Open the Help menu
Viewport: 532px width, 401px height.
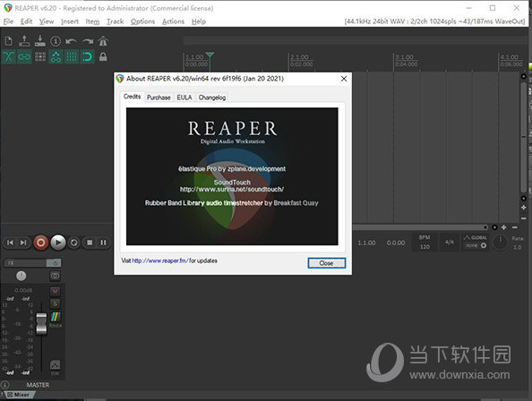click(199, 21)
